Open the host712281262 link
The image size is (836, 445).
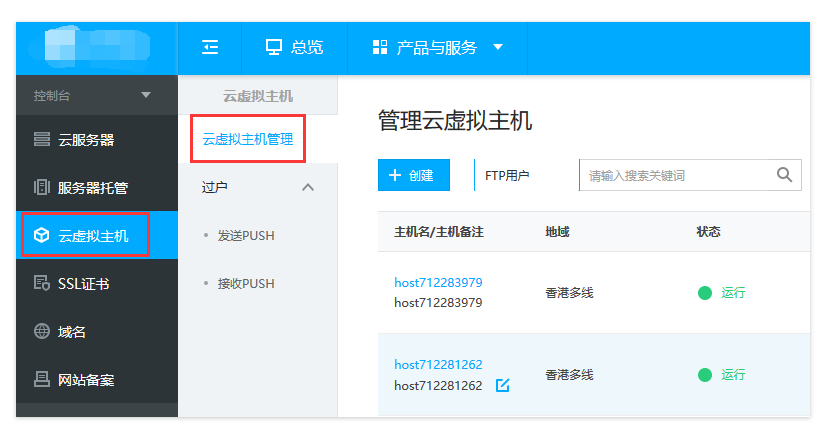438,365
